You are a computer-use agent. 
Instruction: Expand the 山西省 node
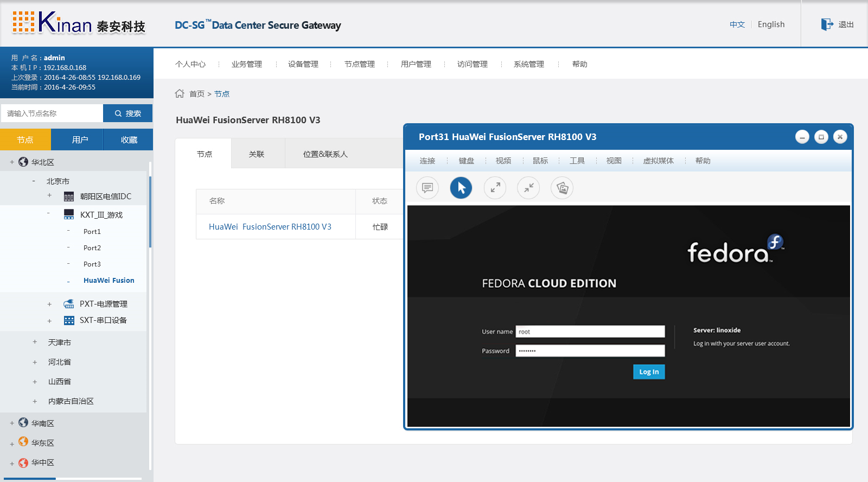(35, 382)
